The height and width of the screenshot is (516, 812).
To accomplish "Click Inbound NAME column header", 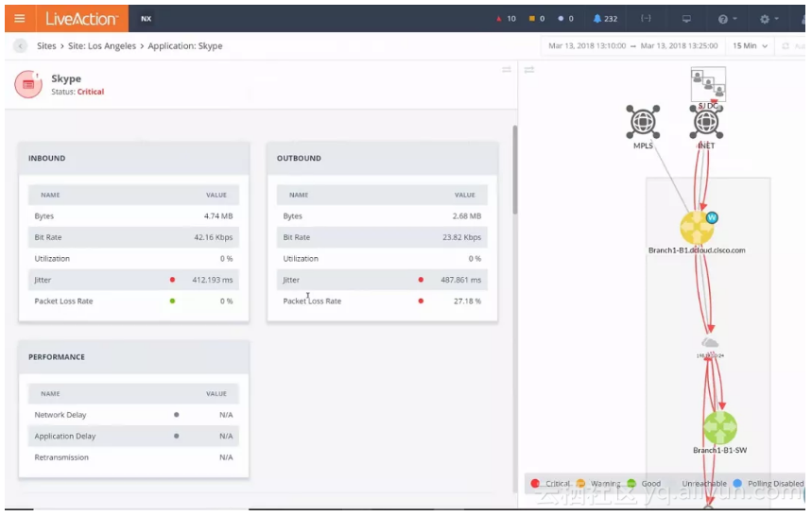I will (50, 195).
